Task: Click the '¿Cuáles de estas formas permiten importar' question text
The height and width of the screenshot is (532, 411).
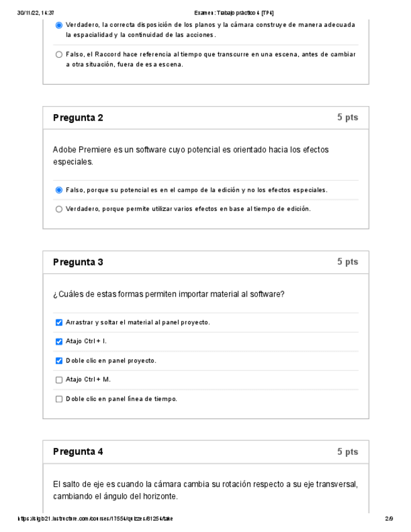Action: (x=169, y=294)
